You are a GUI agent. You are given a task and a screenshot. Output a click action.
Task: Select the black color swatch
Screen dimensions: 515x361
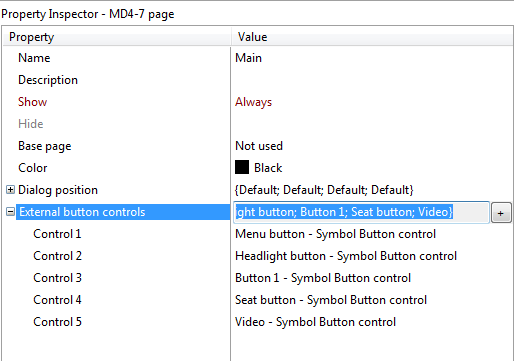242,167
